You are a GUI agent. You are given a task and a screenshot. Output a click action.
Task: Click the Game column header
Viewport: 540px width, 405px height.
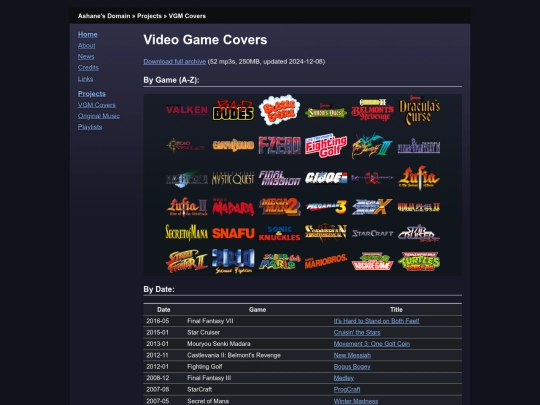(257, 310)
